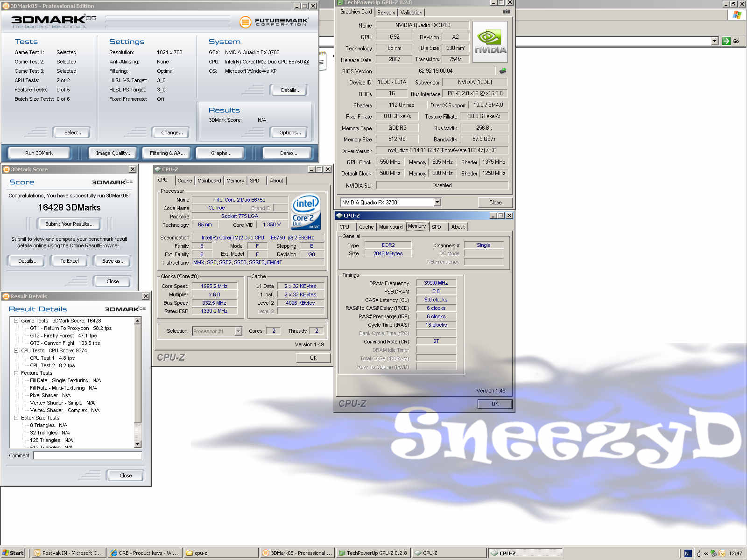The width and height of the screenshot is (747, 560).
Task: Click Submit Your Results button
Action: (69, 224)
